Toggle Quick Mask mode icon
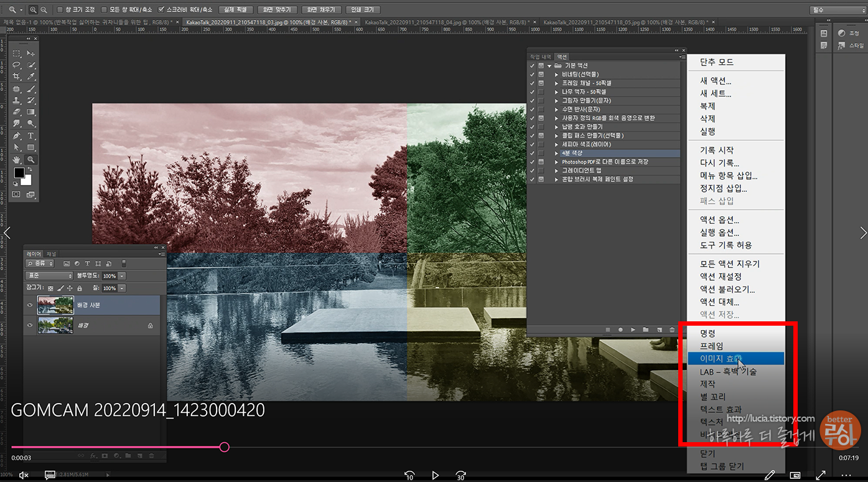 click(x=17, y=194)
